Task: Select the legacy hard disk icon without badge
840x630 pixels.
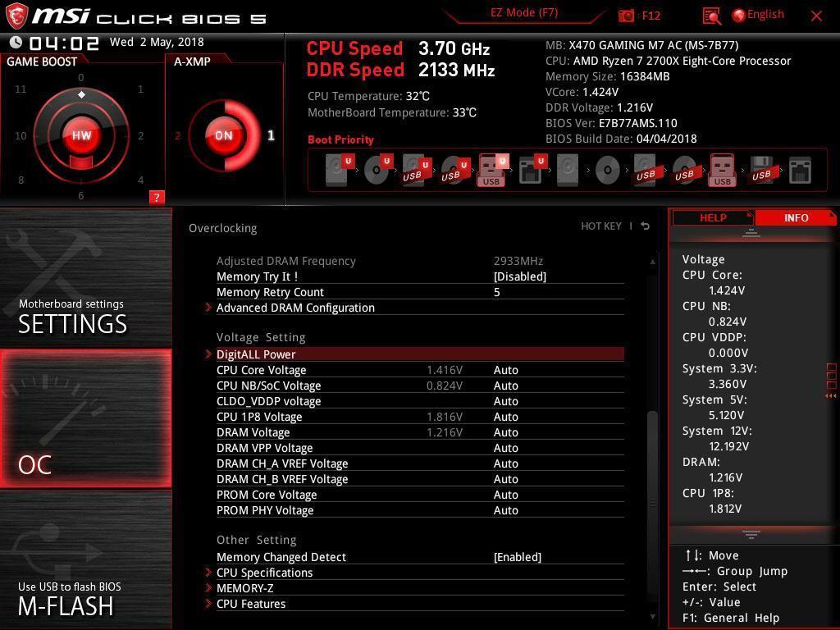Action: [568, 170]
